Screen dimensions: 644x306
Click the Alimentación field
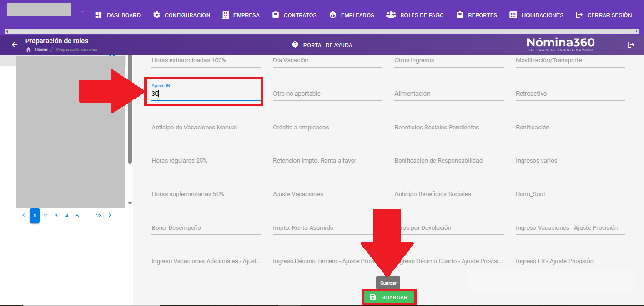click(x=449, y=94)
